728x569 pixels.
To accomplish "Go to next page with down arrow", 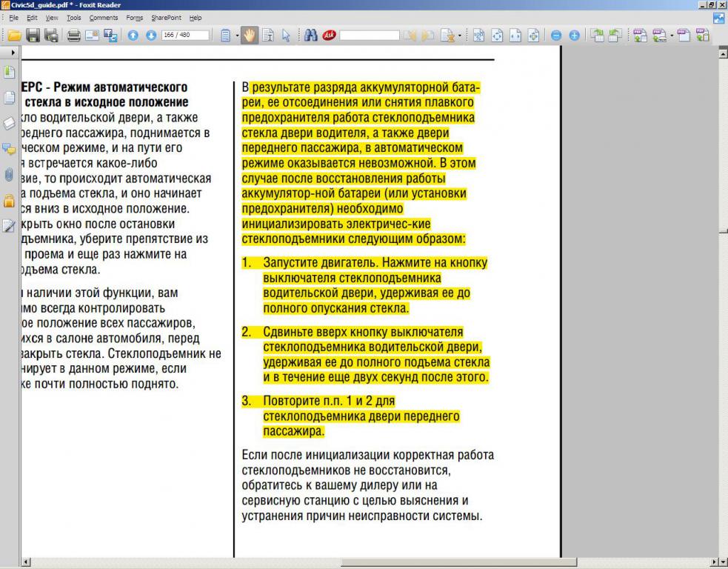I will click(x=150, y=35).
